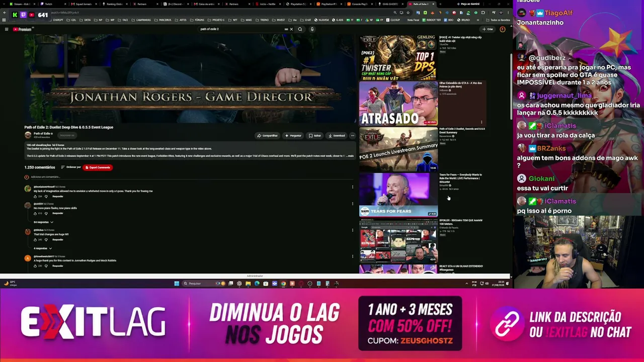Open the video's more actions ellipsis

353,136
